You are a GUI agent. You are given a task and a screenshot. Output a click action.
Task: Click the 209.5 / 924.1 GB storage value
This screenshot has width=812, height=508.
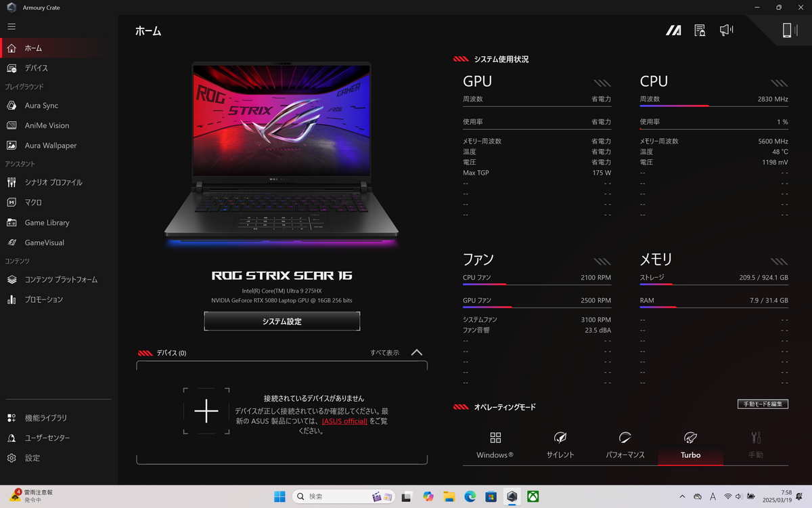tap(763, 277)
